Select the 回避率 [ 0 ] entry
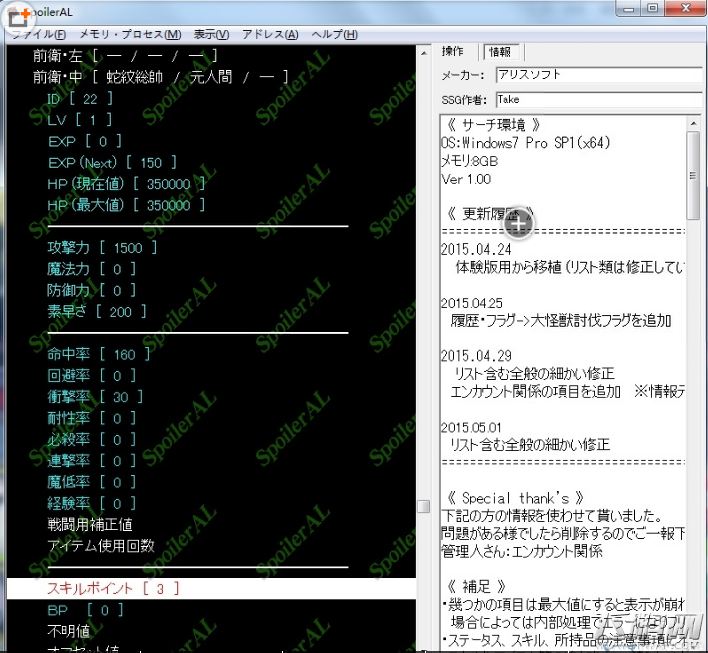 (91, 375)
